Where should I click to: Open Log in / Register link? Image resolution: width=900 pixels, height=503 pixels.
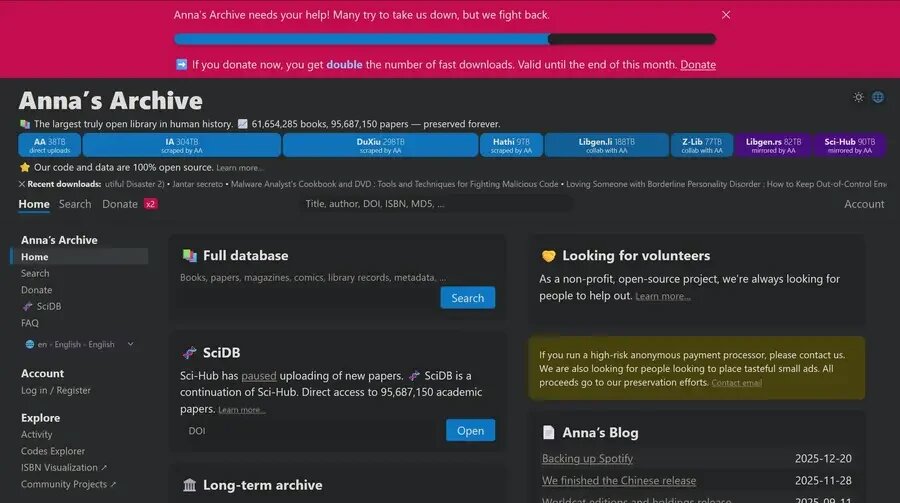[56, 390]
